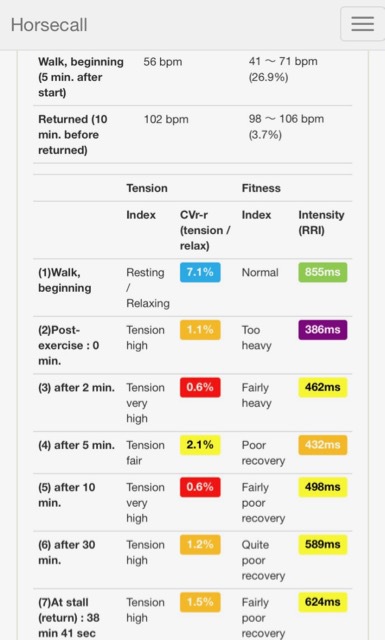The height and width of the screenshot is (640, 385).
Task: Click the purple 386ms intensity badge
Action: pyautogui.click(x=323, y=330)
